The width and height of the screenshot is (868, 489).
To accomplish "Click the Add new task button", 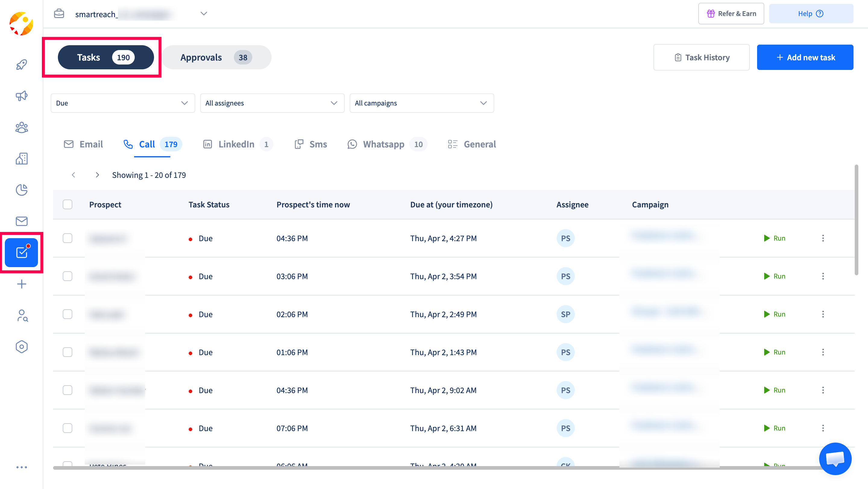I will [805, 57].
